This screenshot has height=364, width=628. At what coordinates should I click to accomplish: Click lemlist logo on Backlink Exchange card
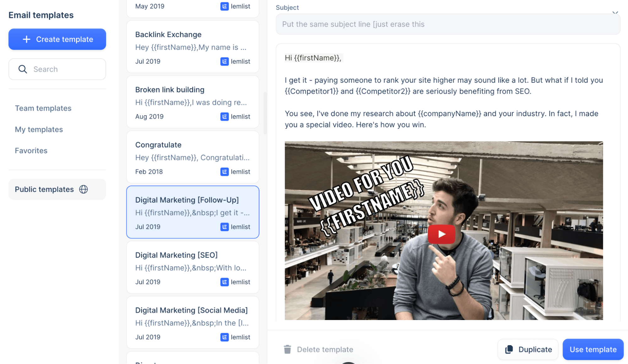(224, 61)
